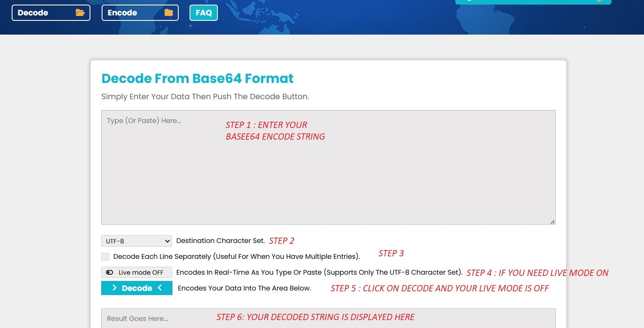Viewport: 644px width, 328px height.
Task: Click the white circle icon on the cyan top bar
Action: point(469,1)
